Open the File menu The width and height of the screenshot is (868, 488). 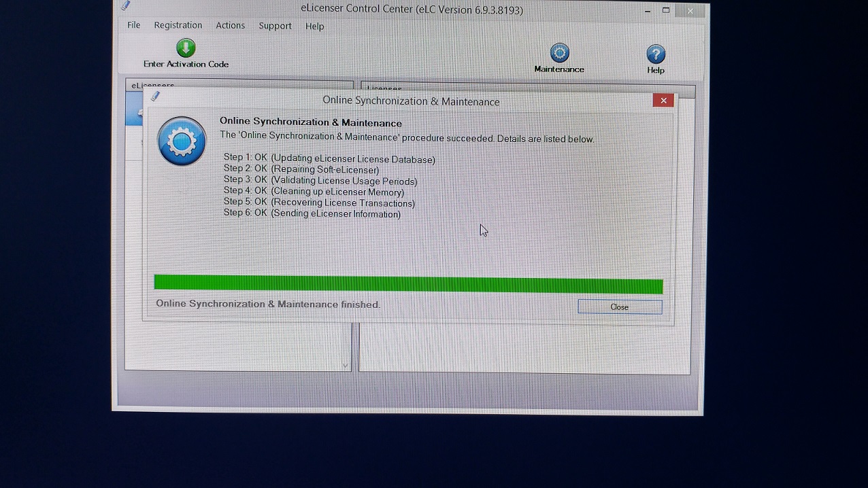(x=133, y=25)
